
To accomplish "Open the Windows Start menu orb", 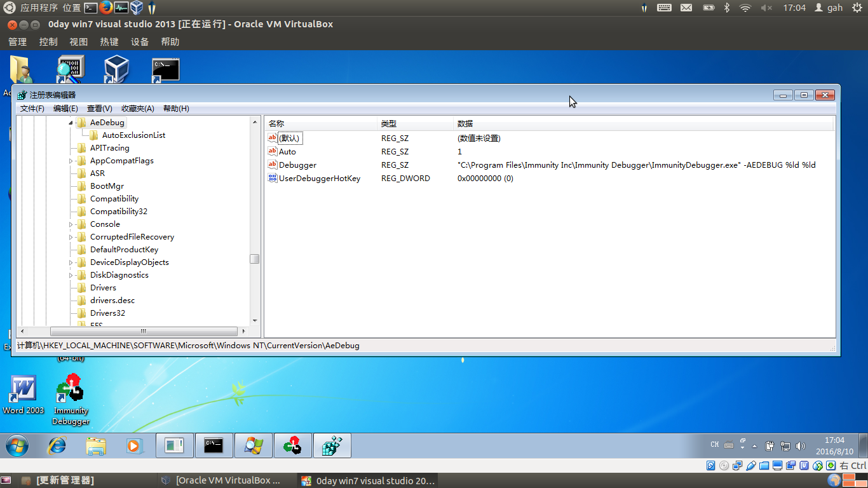I will point(17,446).
